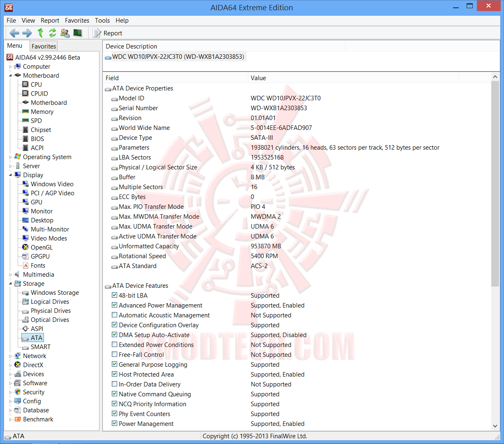
Task: Select the OpenGL icon
Action: (x=25, y=247)
